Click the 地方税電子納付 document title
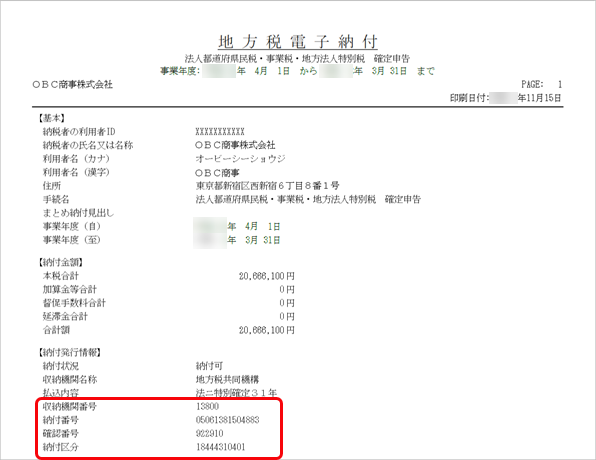Image resolution: width=596 pixels, height=460 pixels. [x=298, y=41]
